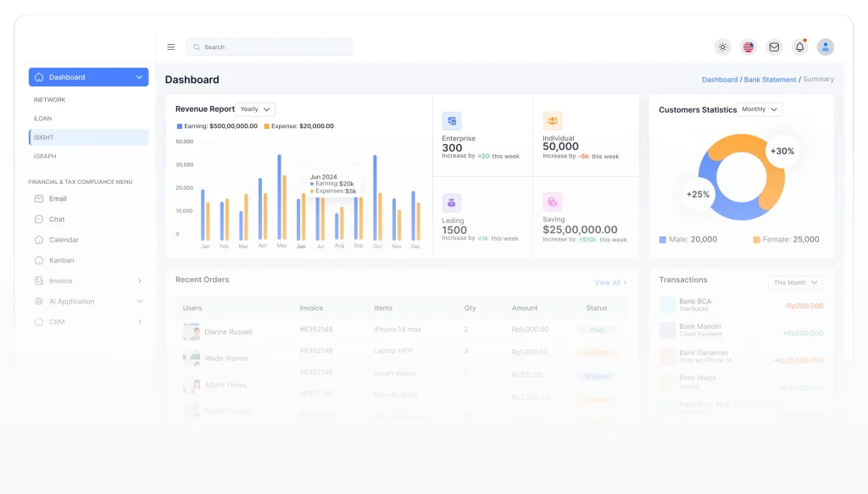Click the +Rp800.000 transaction amount

[x=803, y=333]
